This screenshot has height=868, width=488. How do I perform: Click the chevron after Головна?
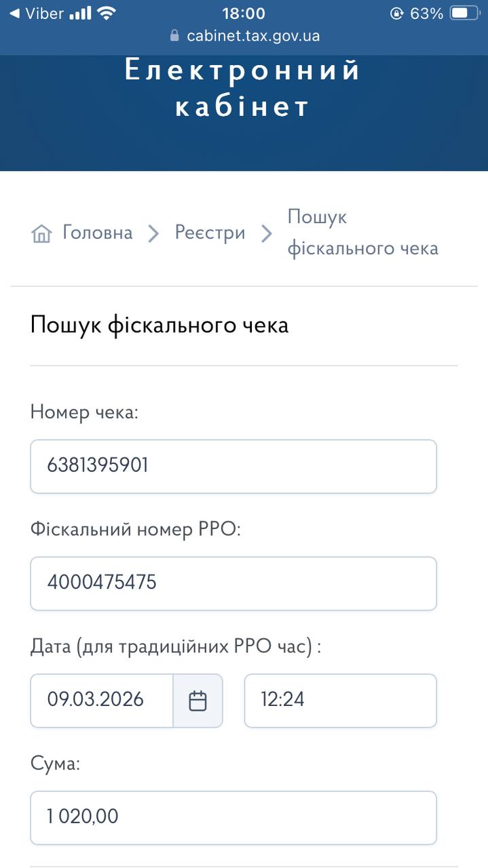tap(154, 234)
